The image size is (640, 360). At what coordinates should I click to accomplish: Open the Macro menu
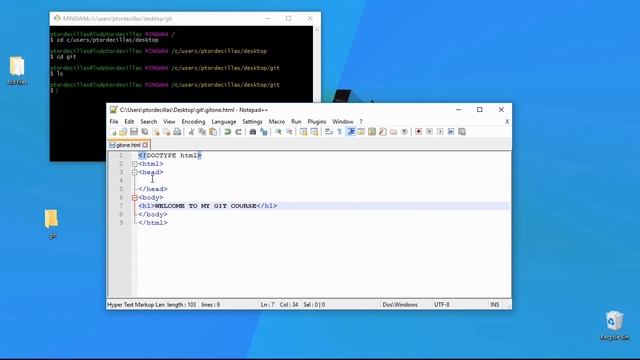277,122
